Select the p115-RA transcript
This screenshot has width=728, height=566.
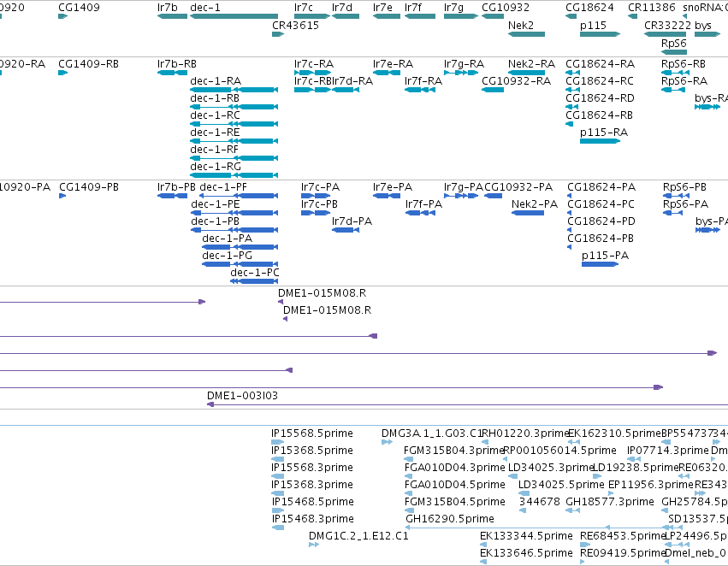click(600, 141)
